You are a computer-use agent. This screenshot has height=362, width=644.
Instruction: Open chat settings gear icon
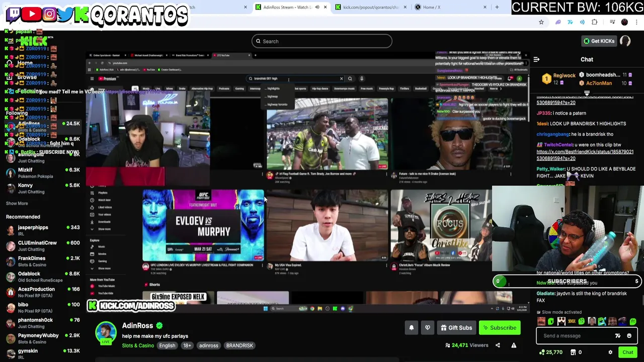(x=610, y=352)
